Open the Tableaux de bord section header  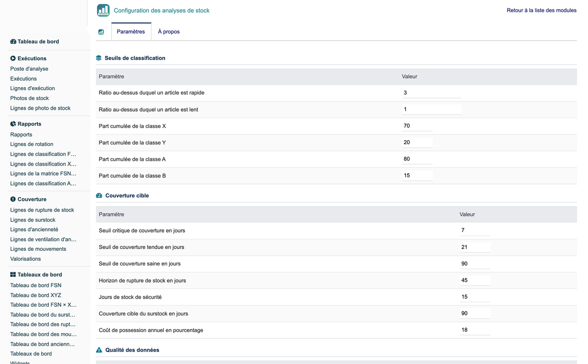coord(40,275)
